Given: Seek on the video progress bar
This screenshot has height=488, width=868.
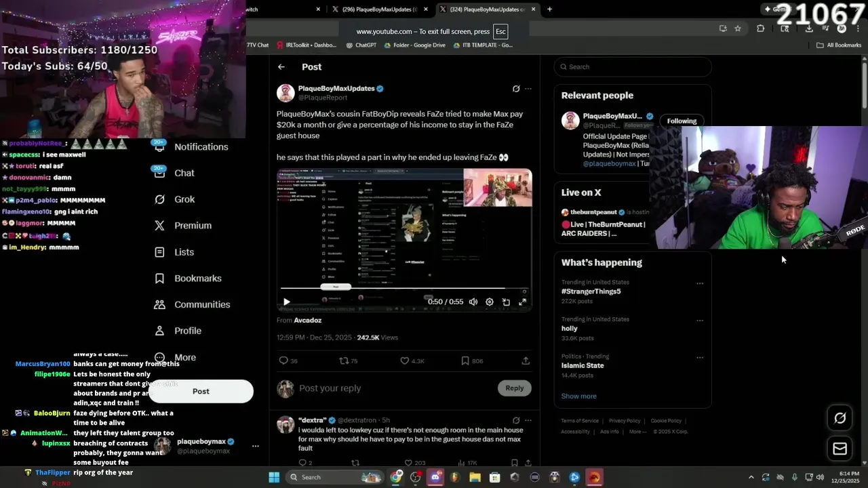Looking at the screenshot, I should [x=403, y=289].
